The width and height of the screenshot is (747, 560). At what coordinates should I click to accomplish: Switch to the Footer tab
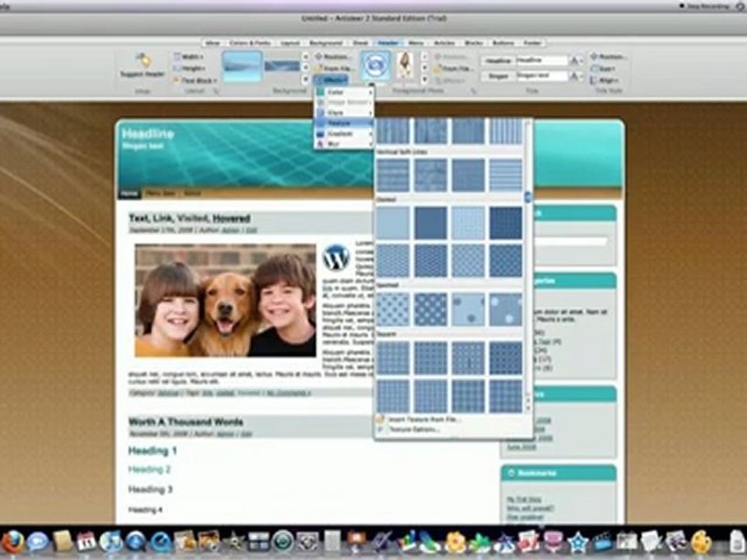532,43
